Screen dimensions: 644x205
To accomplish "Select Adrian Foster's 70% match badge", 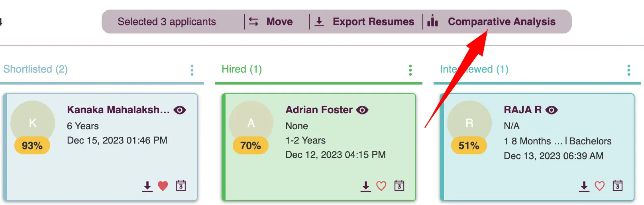I will 251,146.
